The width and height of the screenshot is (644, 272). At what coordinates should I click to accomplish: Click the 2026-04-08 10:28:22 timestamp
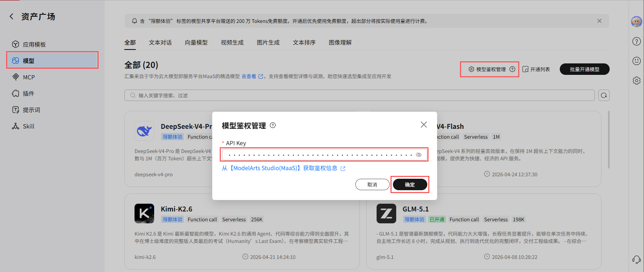pos(514,257)
